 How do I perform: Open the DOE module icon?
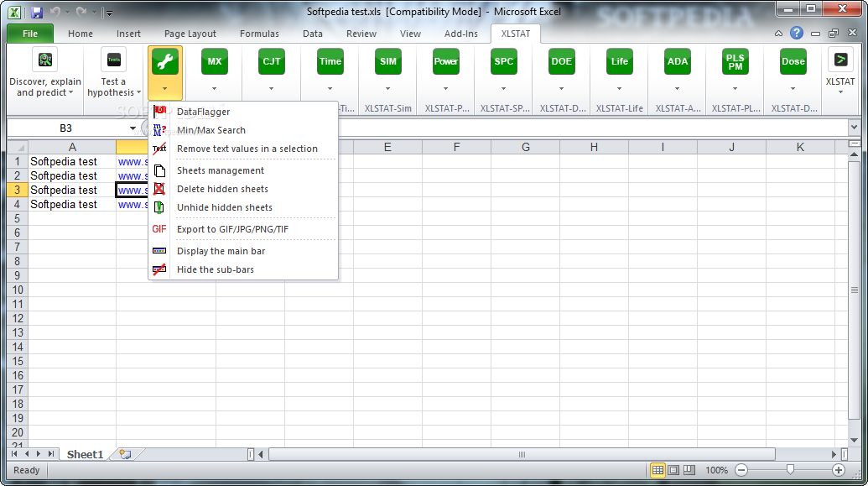[561, 61]
